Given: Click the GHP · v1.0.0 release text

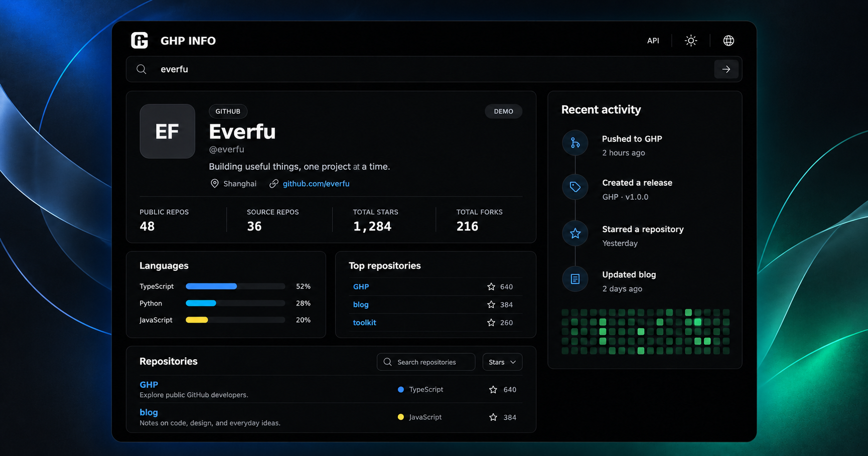Looking at the screenshot, I should (625, 197).
